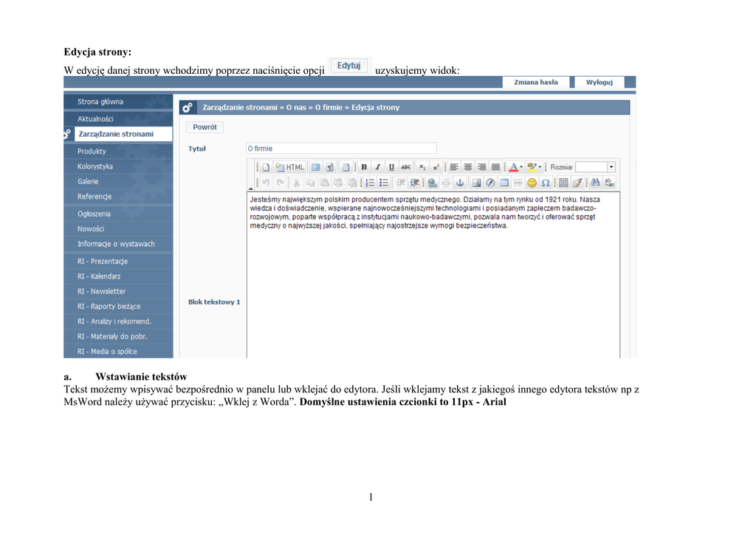Insert an anchor with the anchor icon
Viewport: 756px width, 535px height.
click(459, 183)
